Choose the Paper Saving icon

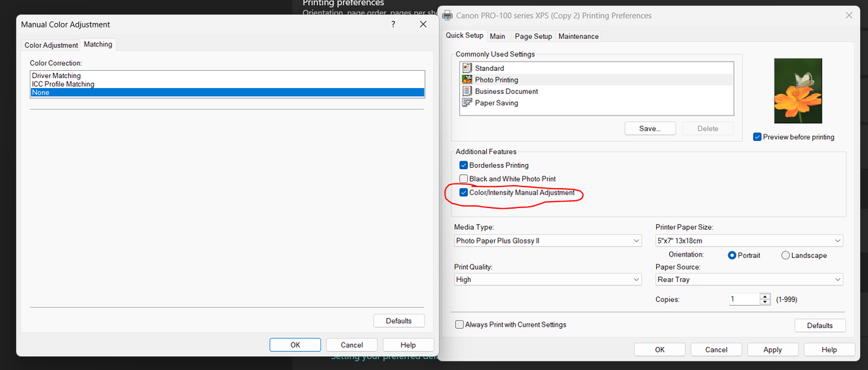[467, 103]
